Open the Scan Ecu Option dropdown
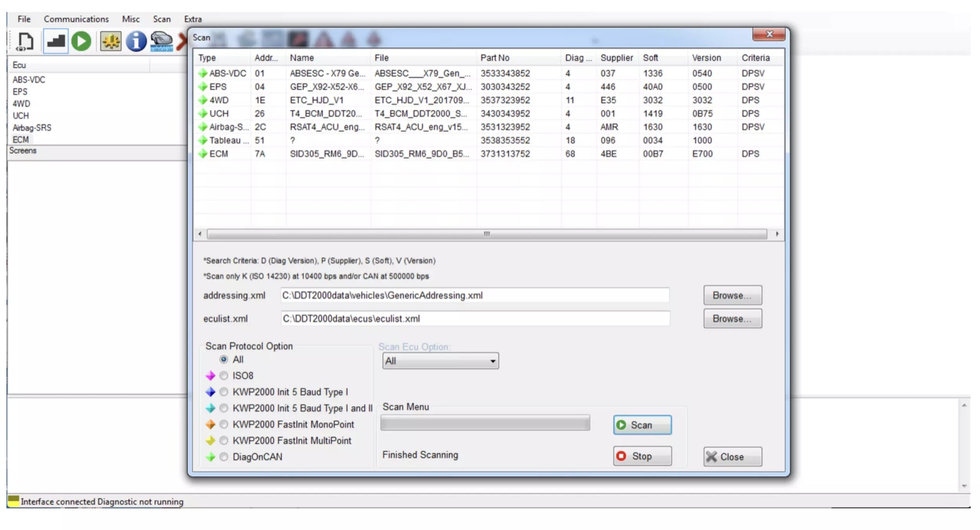 coord(441,361)
